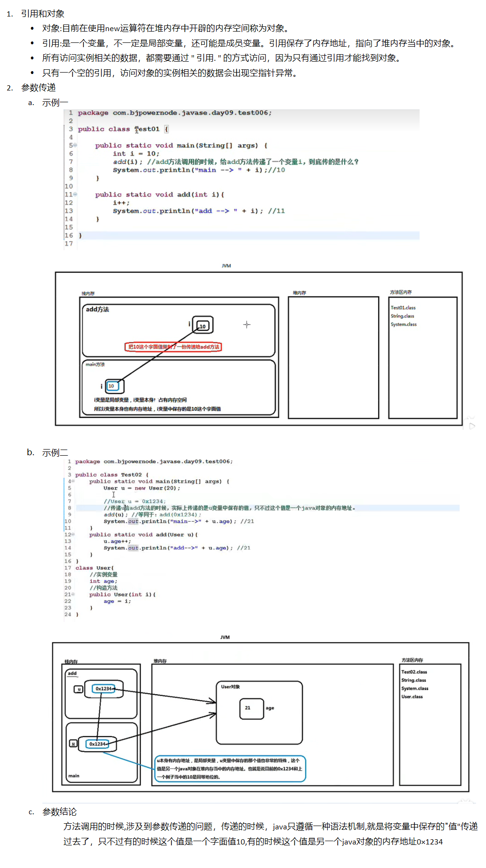Click 'String.class' in first diagram
Viewport: 486px width, 868px height.
coord(403,316)
